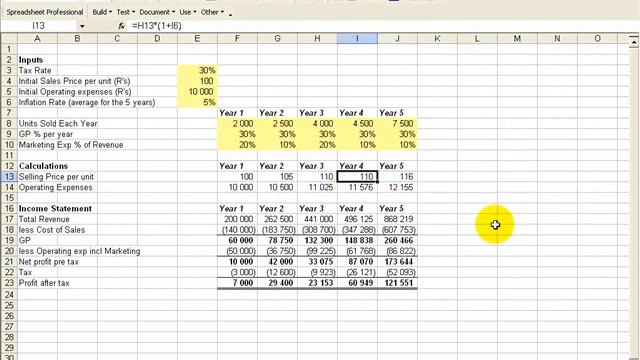The width and height of the screenshot is (640, 360).
Task: Select column header A
Action: click(37, 38)
